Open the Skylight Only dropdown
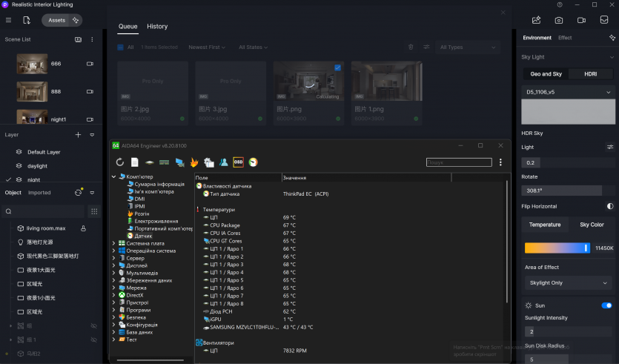619x364 pixels. (x=568, y=283)
